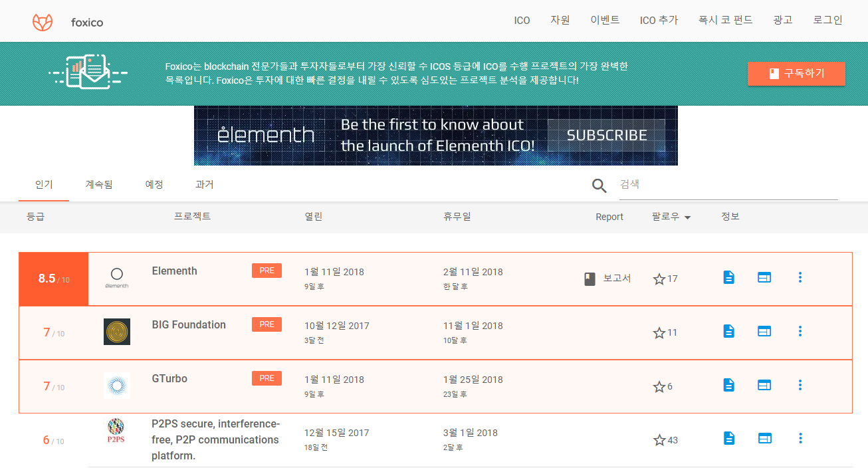
Task: Open GTurbo whitepaper document icon
Action: point(728,386)
